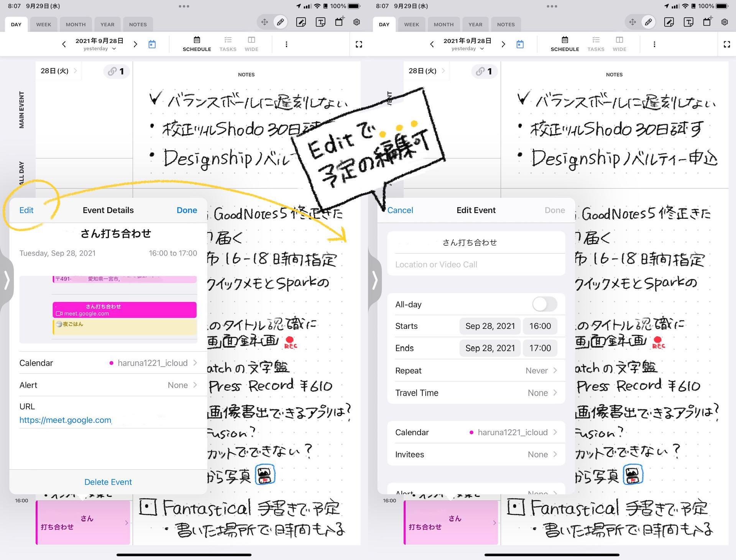Select WIDE view in left window
The width and height of the screenshot is (736, 560).
click(251, 44)
